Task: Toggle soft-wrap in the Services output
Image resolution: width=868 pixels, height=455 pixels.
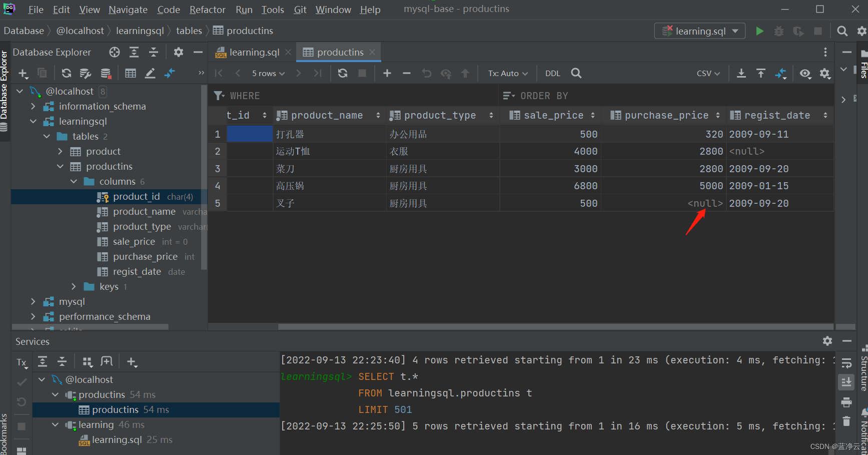Action: pyautogui.click(x=846, y=363)
